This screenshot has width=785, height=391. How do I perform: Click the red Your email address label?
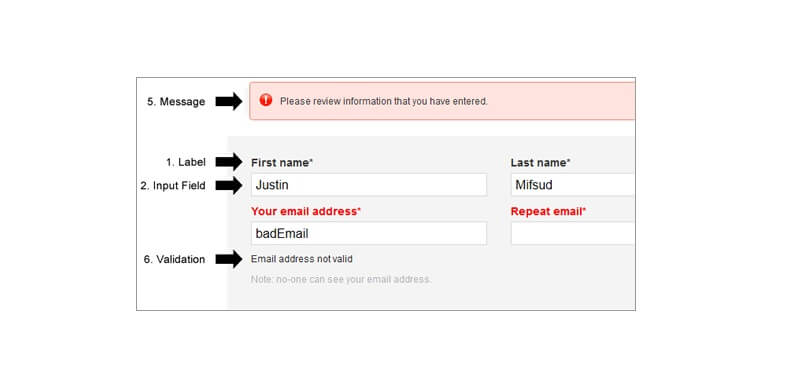[x=306, y=211]
